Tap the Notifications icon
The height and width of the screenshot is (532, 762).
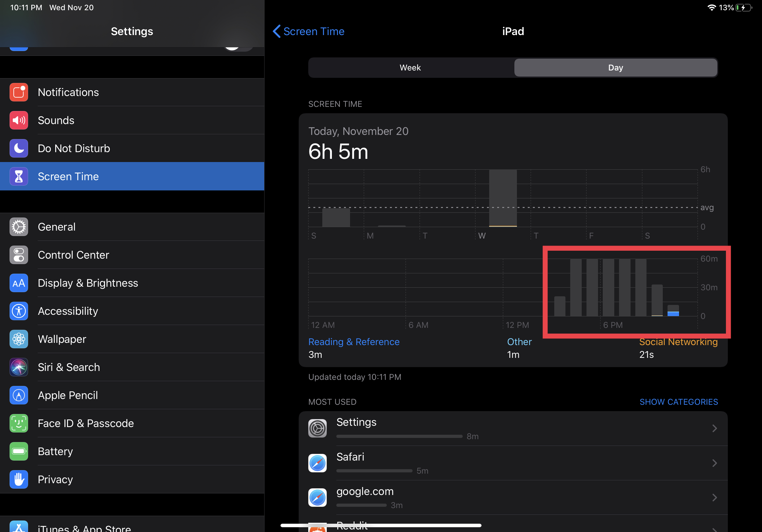(x=19, y=92)
